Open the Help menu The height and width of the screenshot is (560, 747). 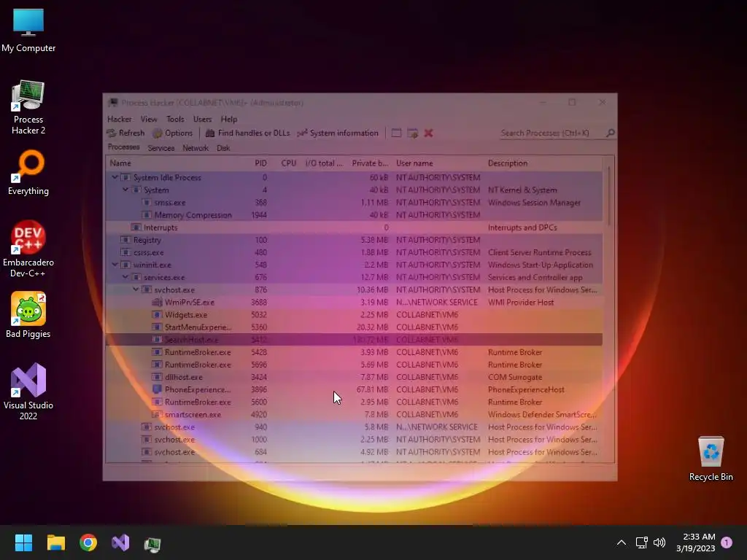coord(228,119)
